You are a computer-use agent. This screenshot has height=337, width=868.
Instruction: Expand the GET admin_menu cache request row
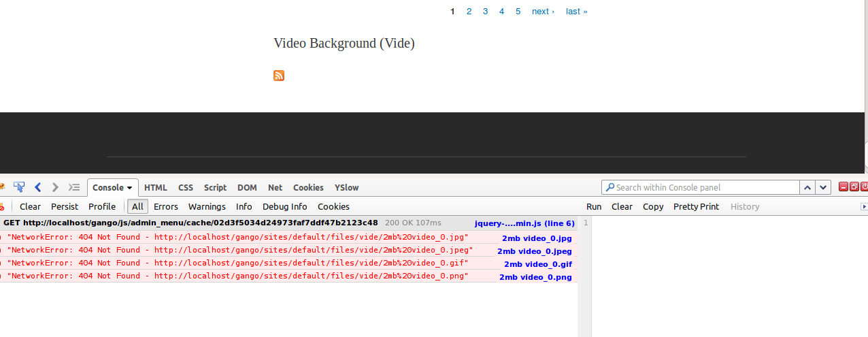190,223
